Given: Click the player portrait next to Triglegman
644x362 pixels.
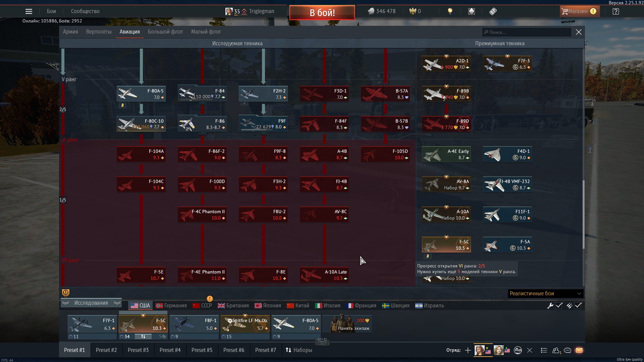Looking at the screenshot, I should 229,11.
